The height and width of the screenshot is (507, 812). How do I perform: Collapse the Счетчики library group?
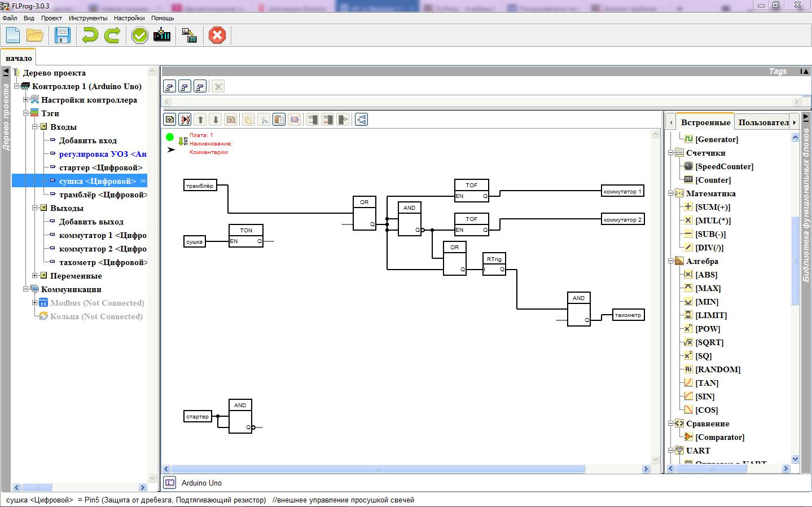671,153
